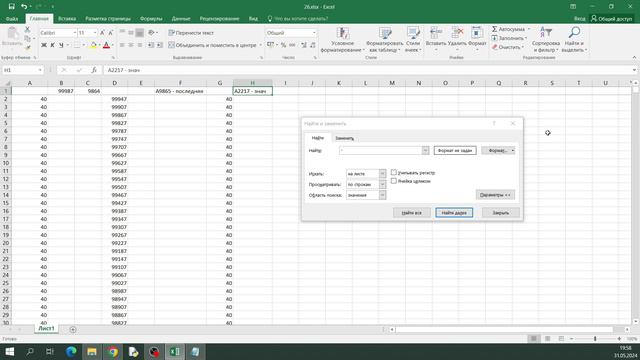
Task: Open the Excel icon in the taskbar
Action: tap(175, 351)
